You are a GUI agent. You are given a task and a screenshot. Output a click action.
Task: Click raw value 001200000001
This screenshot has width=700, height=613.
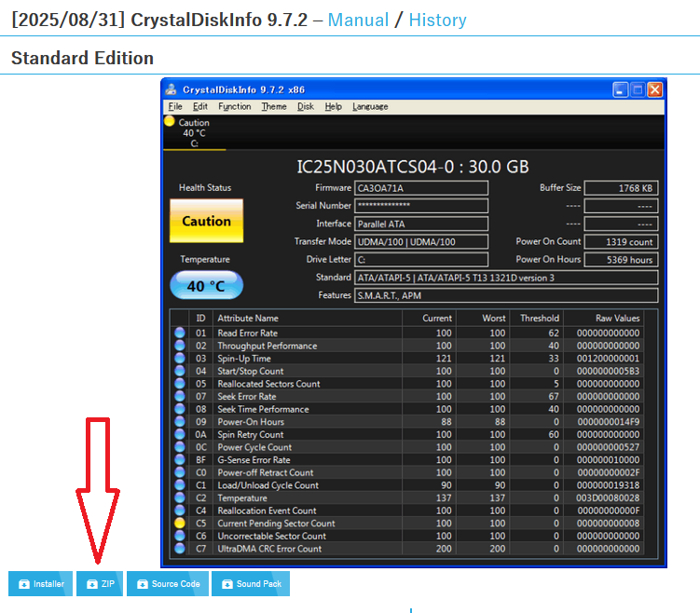click(x=608, y=359)
